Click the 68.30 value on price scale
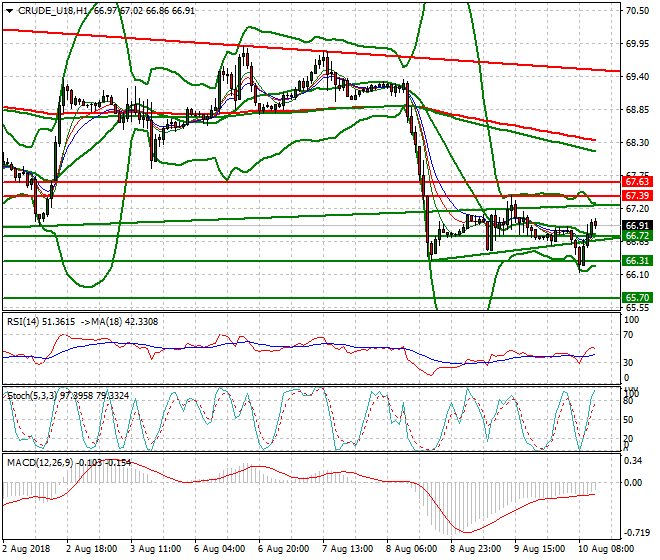 tap(638, 143)
